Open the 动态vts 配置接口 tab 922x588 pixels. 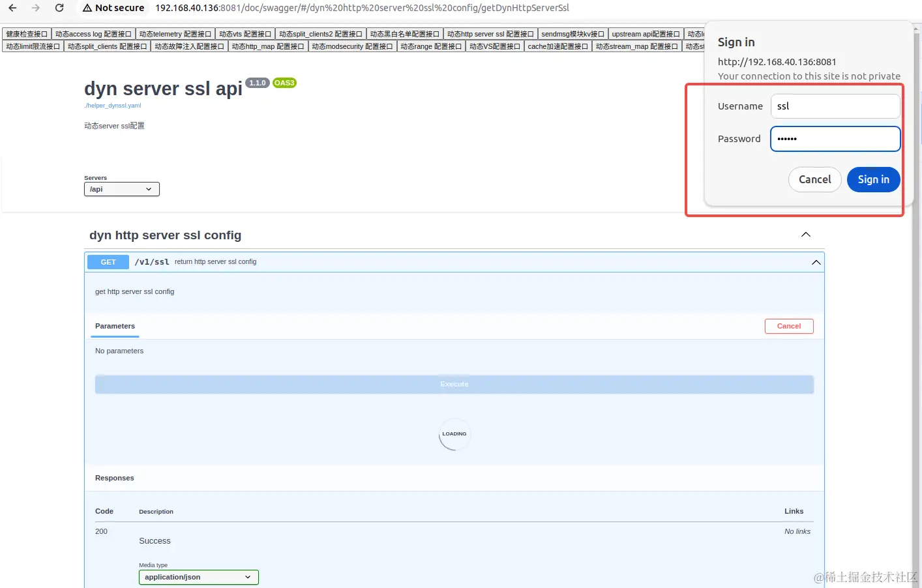pyautogui.click(x=245, y=34)
